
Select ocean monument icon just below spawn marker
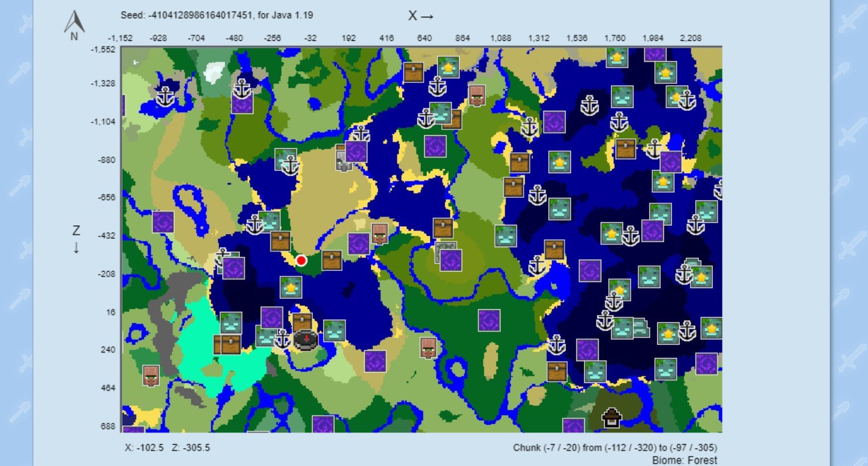tap(291, 287)
